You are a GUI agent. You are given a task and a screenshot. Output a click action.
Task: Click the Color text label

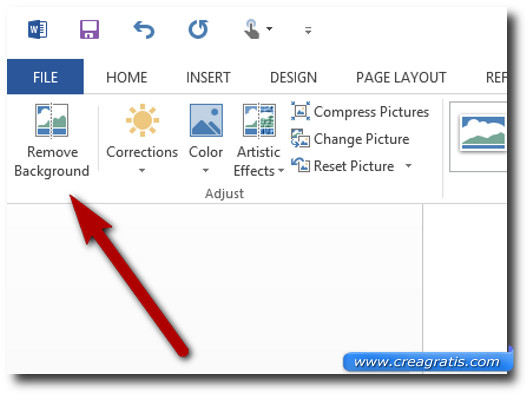click(x=206, y=152)
